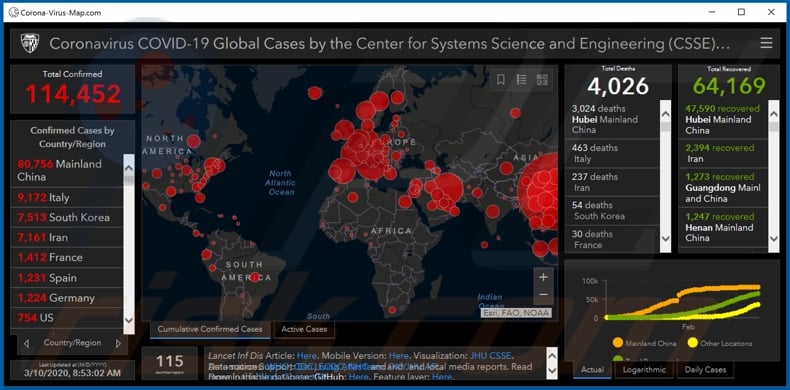The width and height of the screenshot is (790, 390).
Task: Open the map bookmarks icon
Action: click(501, 80)
